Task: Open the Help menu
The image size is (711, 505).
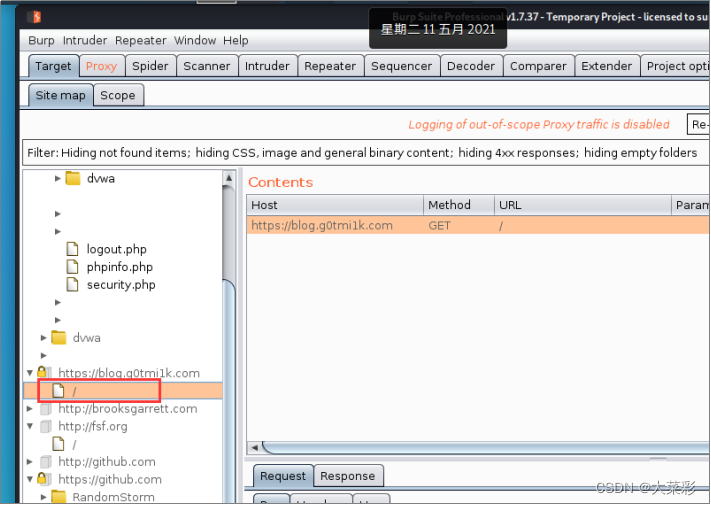Action: point(235,40)
